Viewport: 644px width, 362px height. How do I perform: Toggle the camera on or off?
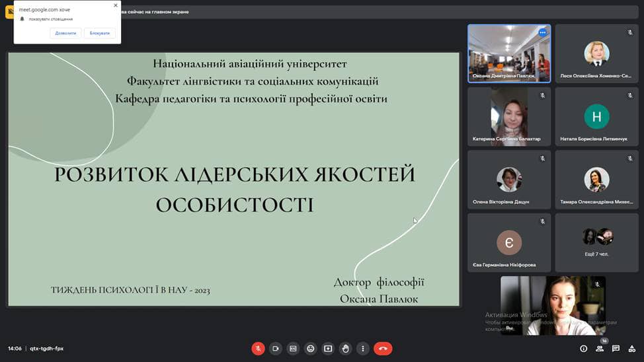tap(276, 348)
